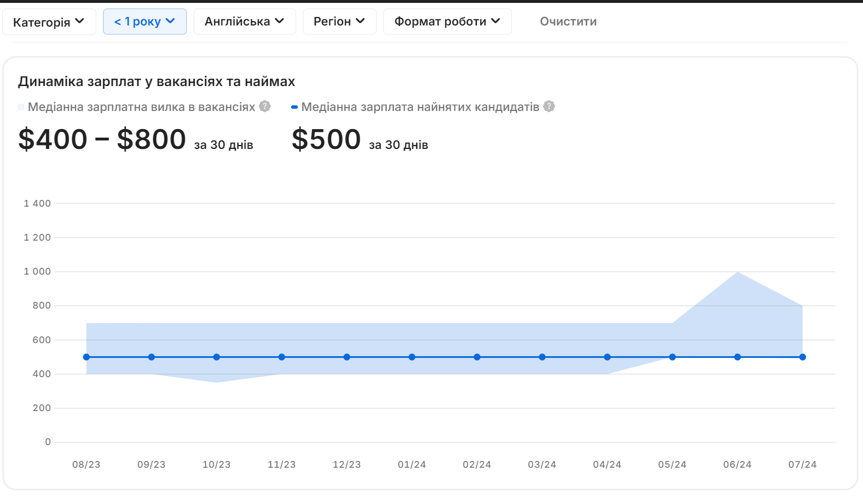Image resolution: width=863 pixels, height=504 pixels.
Task: Click the blue dash legend marker
Action: 294,106
